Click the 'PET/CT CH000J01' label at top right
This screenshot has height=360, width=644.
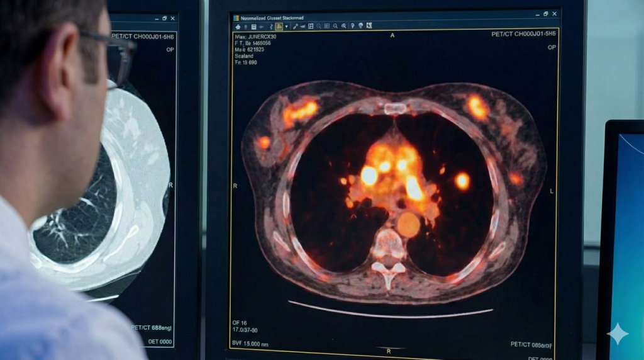click(523, 34)
